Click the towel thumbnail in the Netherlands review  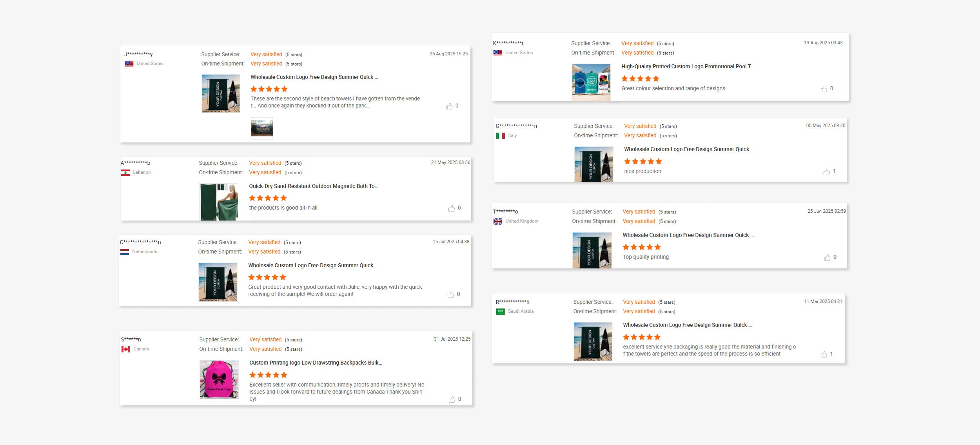coord(218,282)
